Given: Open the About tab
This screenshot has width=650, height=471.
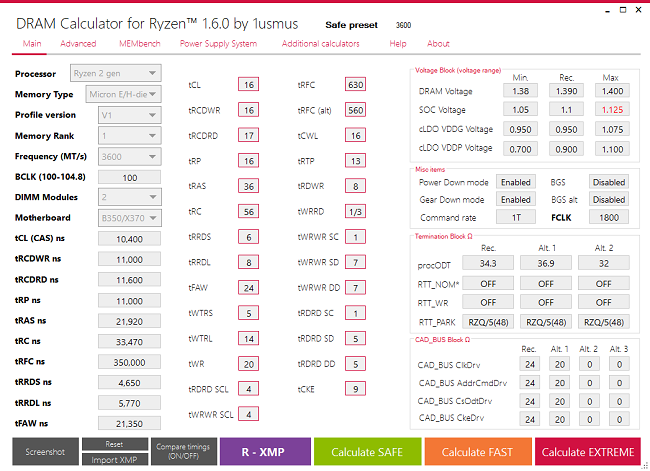Looking at the screenshot, I should 438,44.
